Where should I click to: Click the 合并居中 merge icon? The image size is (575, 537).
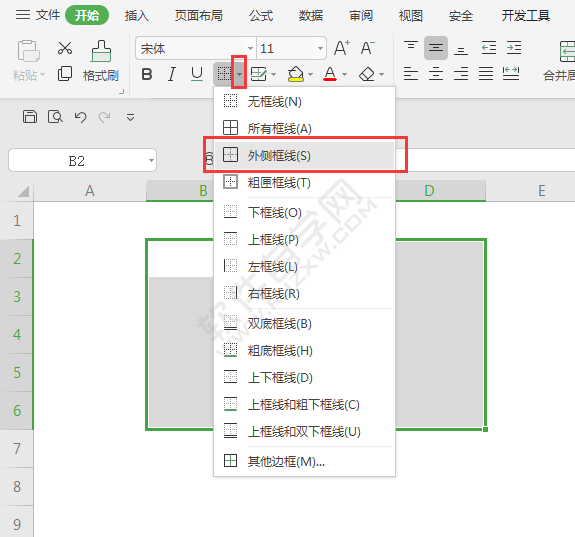coord(567,51)
